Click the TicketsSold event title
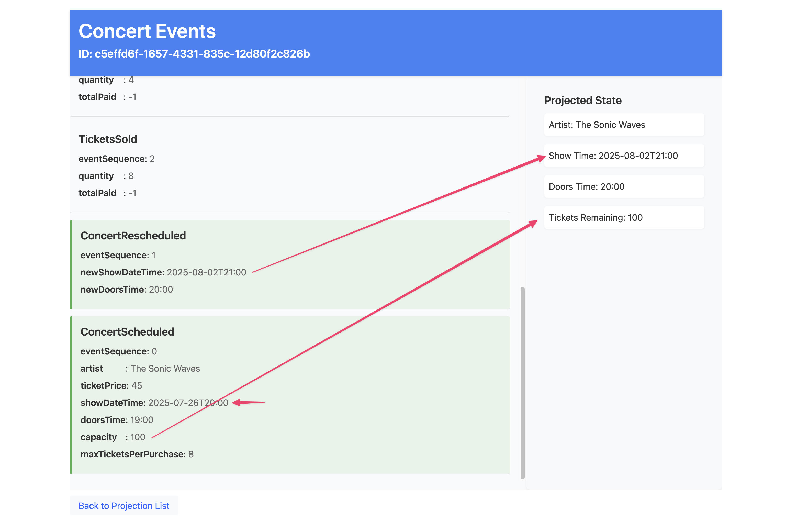This screenshot has width=786, height=532. coord(108,139)
